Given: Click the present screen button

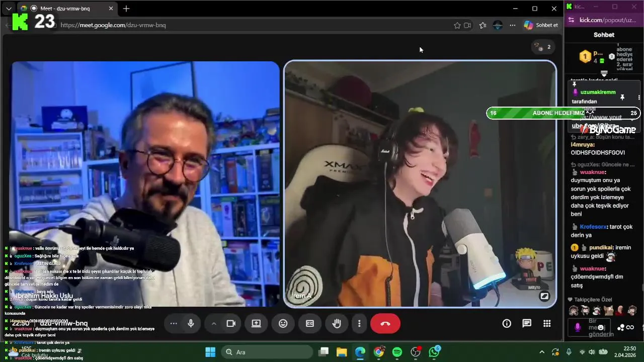Looking at the screenshot, I should coord(257,323).
